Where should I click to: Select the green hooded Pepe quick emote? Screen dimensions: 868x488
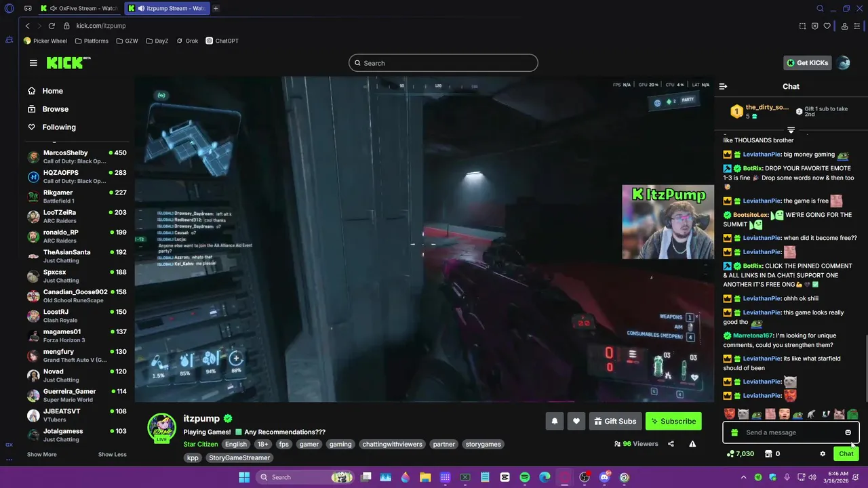pyautogui.click(x=852, y=413)
